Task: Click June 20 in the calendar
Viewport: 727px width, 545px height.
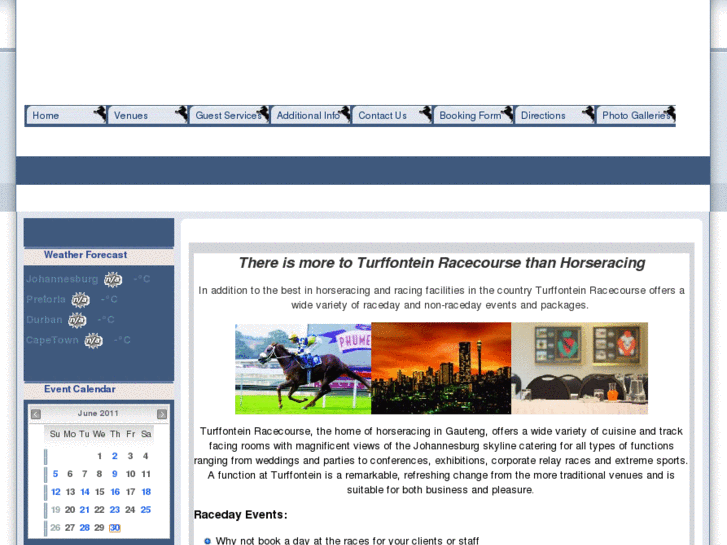Action: tap(70, 510)
